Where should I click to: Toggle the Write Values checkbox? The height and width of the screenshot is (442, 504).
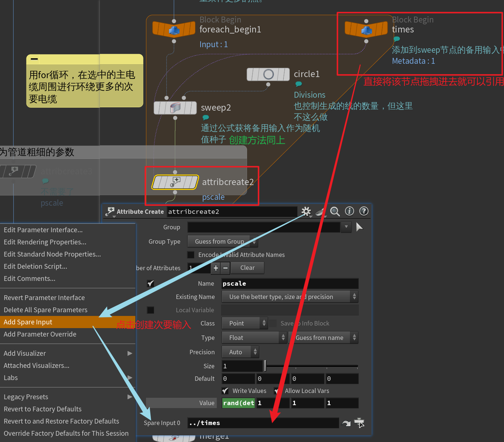coord(225,391)
